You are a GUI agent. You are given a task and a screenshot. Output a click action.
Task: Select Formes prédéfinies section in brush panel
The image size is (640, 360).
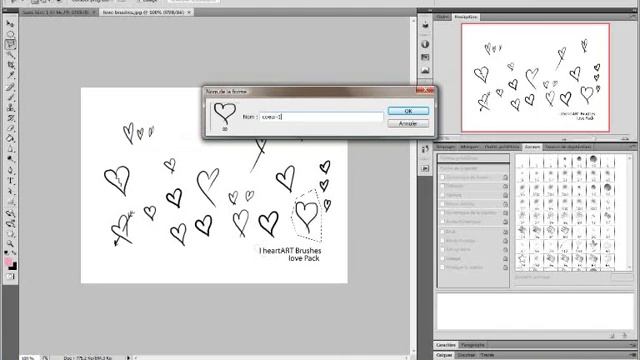pos(473,158)
